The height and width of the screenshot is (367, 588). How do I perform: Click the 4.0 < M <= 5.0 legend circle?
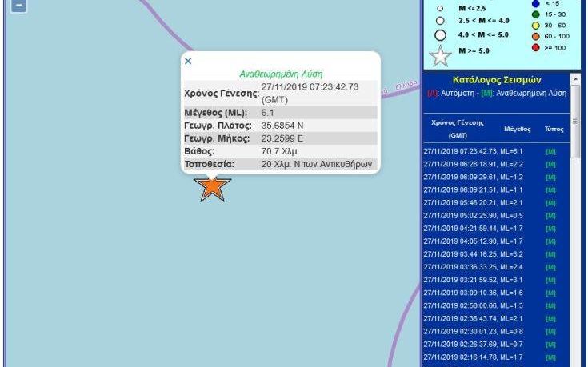[440, 35]
